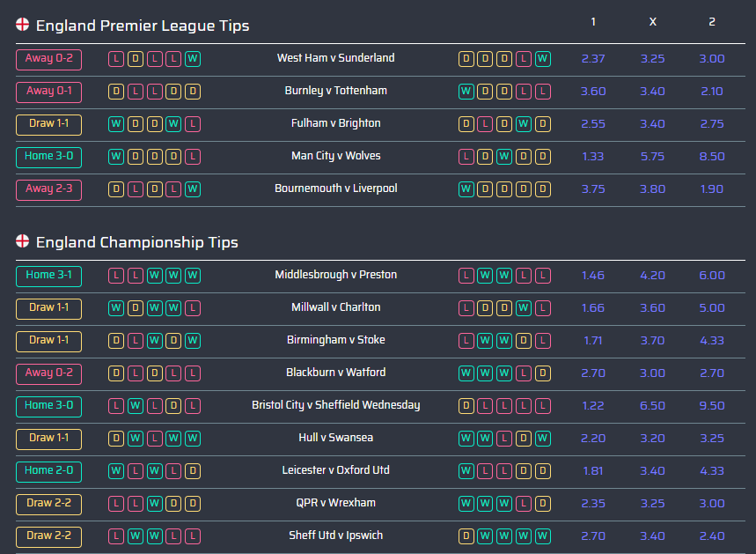Select the W badge in Millwall's home form
The image size is (756, 554).
tap(115, 307)
